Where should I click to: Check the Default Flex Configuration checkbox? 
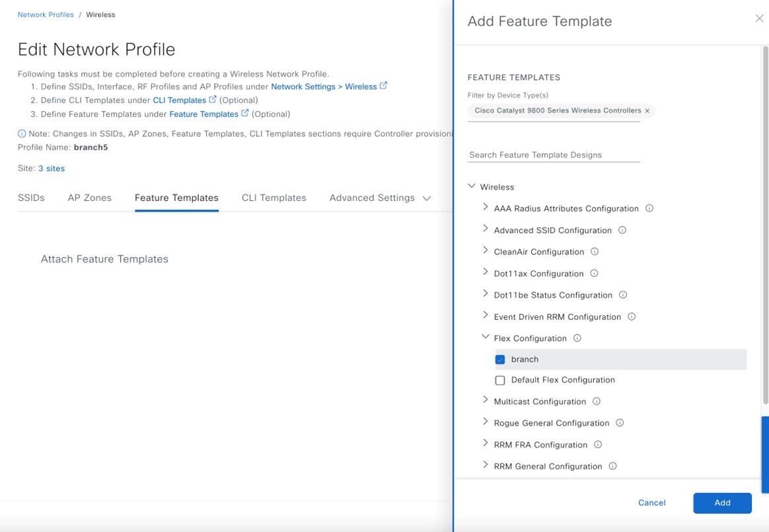(500, 380)
